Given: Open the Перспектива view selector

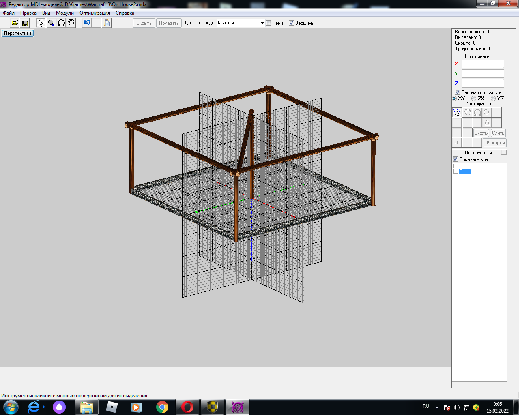Looking at the screenshot, I should coord(18,33).
